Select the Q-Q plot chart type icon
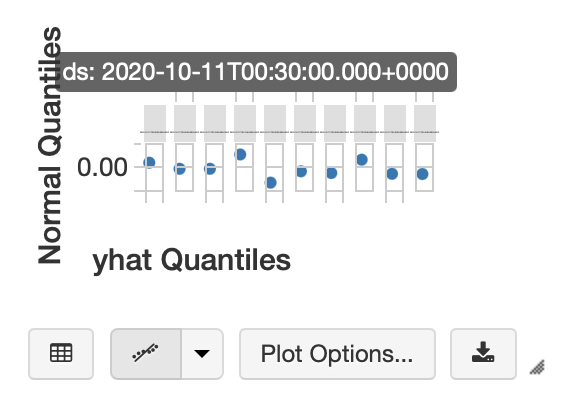584x394 pixels. coord(146,353)
